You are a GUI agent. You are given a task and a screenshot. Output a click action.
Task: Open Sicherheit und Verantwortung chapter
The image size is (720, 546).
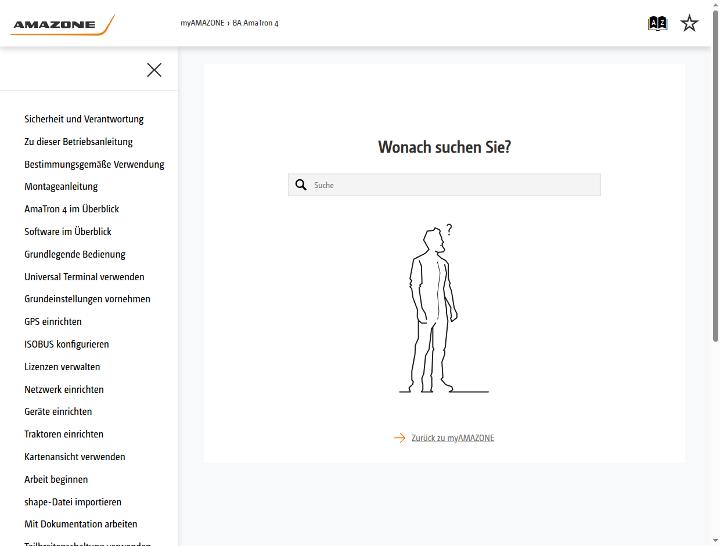84,119
